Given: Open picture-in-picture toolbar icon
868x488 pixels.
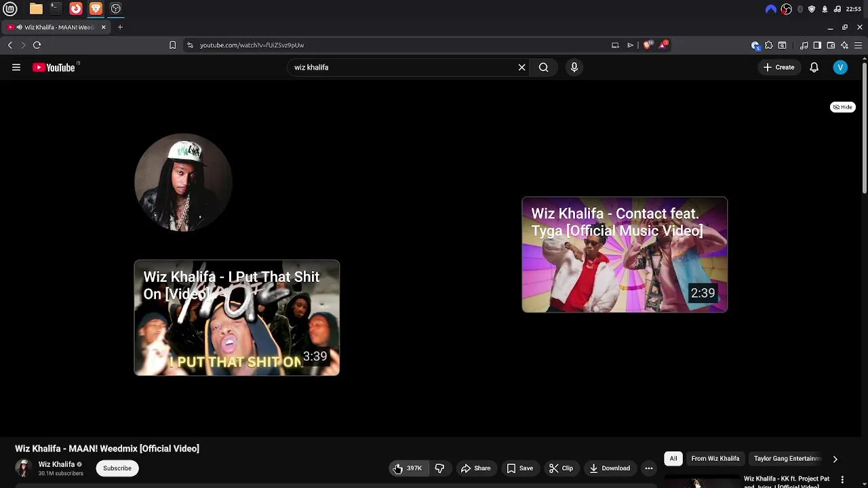Looking at the screenshot, I should pyautogui.click(x=615, y=45).
